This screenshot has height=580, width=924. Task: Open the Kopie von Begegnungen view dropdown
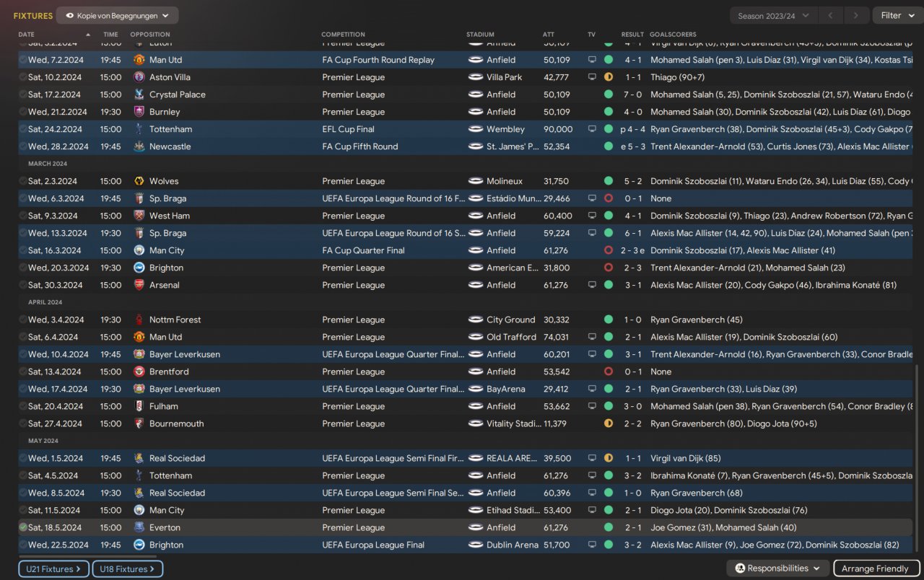click(x=117, y=15)
